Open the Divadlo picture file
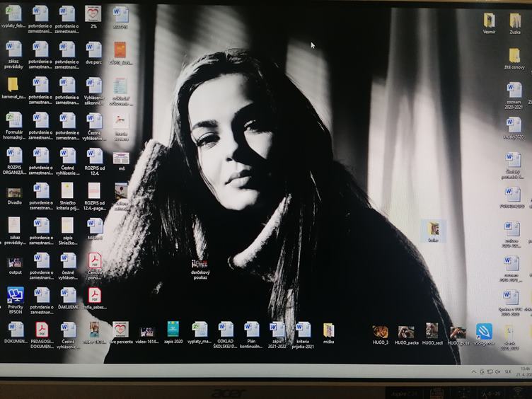Viewport: 532px width, 399px height. pyautogui.click(x=14, y=192)
